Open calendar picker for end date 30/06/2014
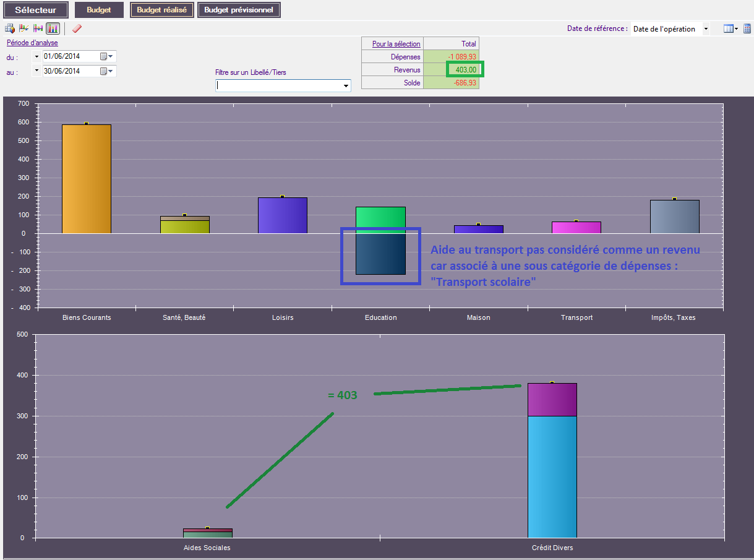Image resolution: width=754 pixels, height=560 pixels. [x=106, y=71]
